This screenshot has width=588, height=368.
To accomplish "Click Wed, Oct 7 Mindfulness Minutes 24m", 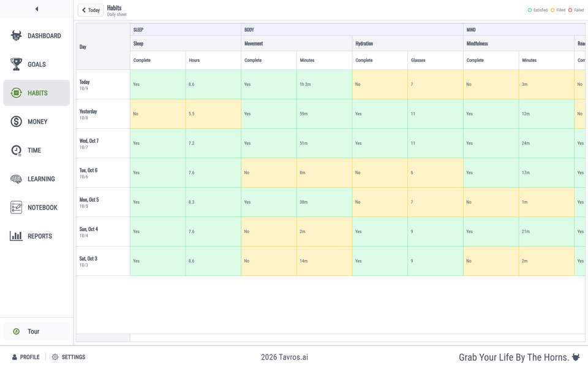I will 546,144.
